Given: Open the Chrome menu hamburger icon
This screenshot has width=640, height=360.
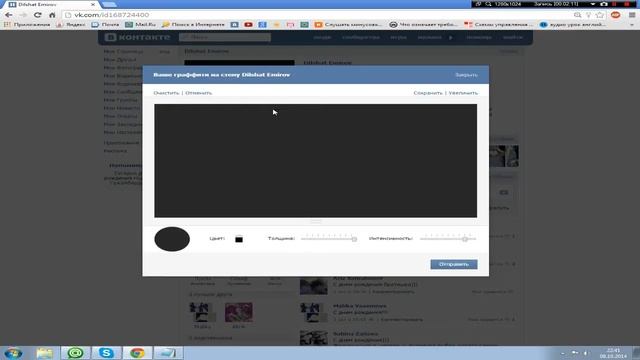Looking at the screenshot, I should [632, 15].
